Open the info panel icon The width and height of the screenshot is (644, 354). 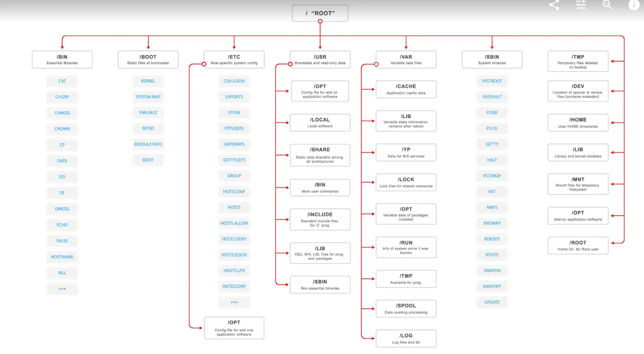tap(634, 5)
